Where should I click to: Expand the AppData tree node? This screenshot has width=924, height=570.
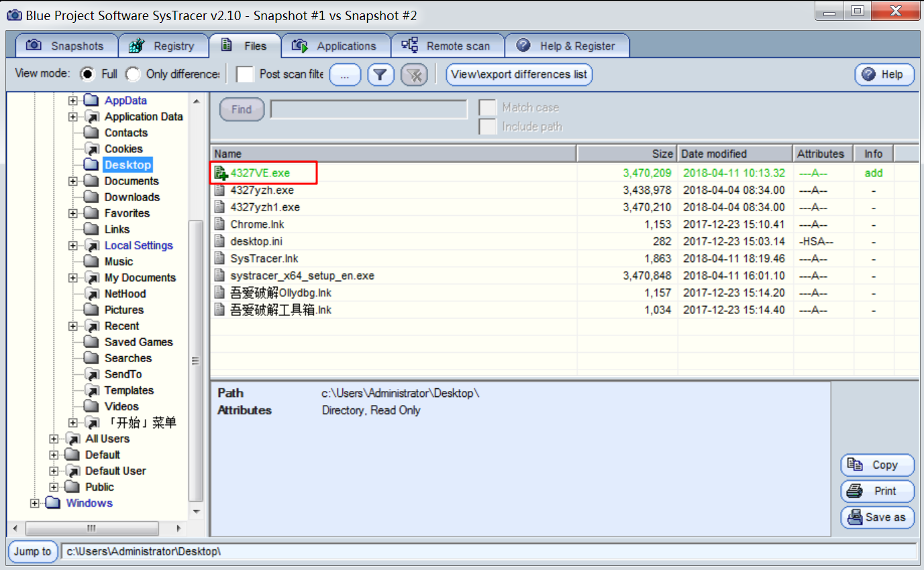73,101
